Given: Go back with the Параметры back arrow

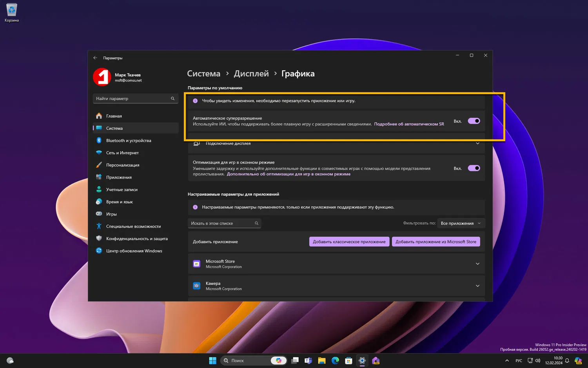Looking at the screenshot, I should click(95, 58).
